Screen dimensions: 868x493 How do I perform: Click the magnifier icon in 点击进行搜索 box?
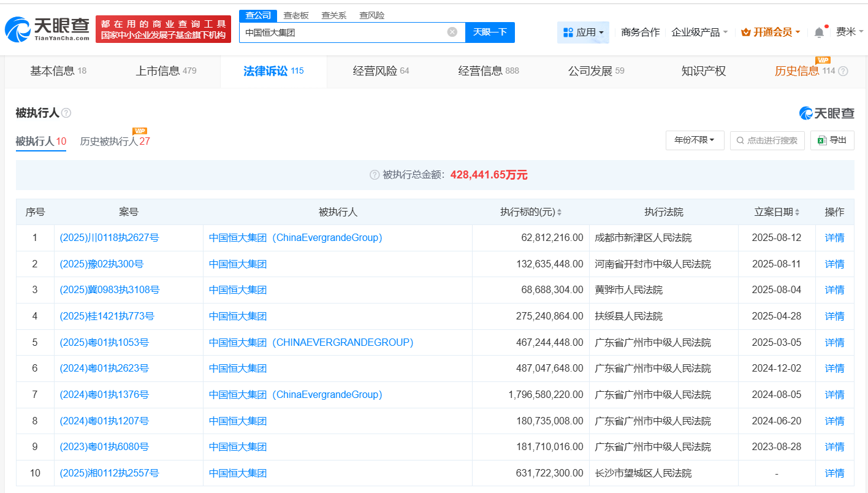pyautogui.click(x=739, y=140)
